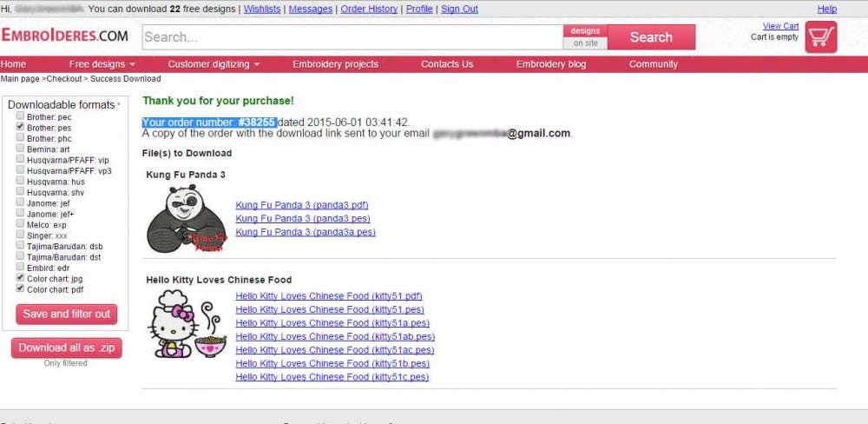Expand the Free designs dropdown menu

coord(102,64)
